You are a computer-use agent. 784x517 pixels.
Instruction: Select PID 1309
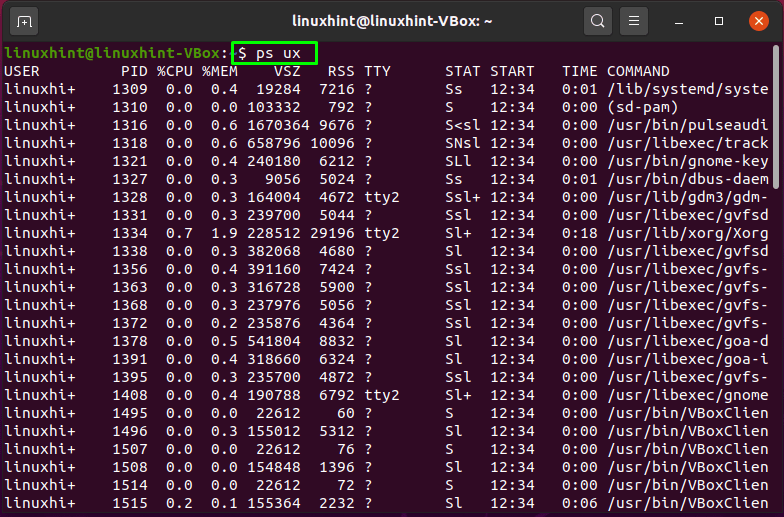click(x=130, y=90)
